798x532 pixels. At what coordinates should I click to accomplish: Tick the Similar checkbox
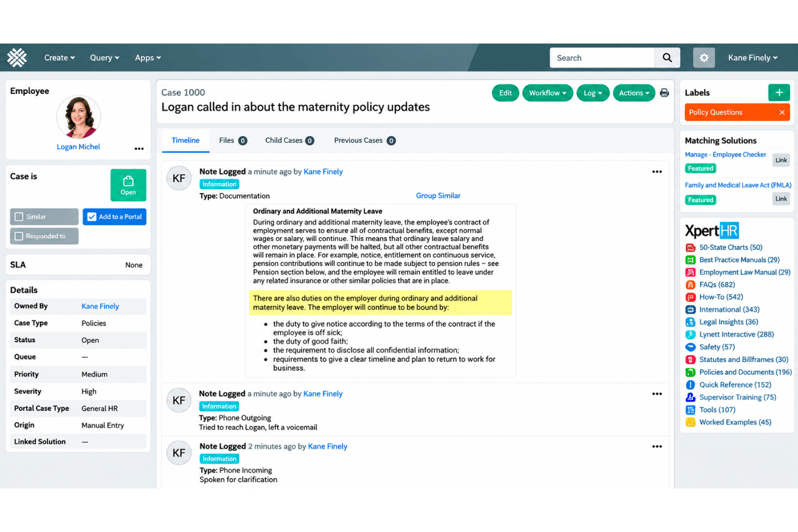[19, 217]
